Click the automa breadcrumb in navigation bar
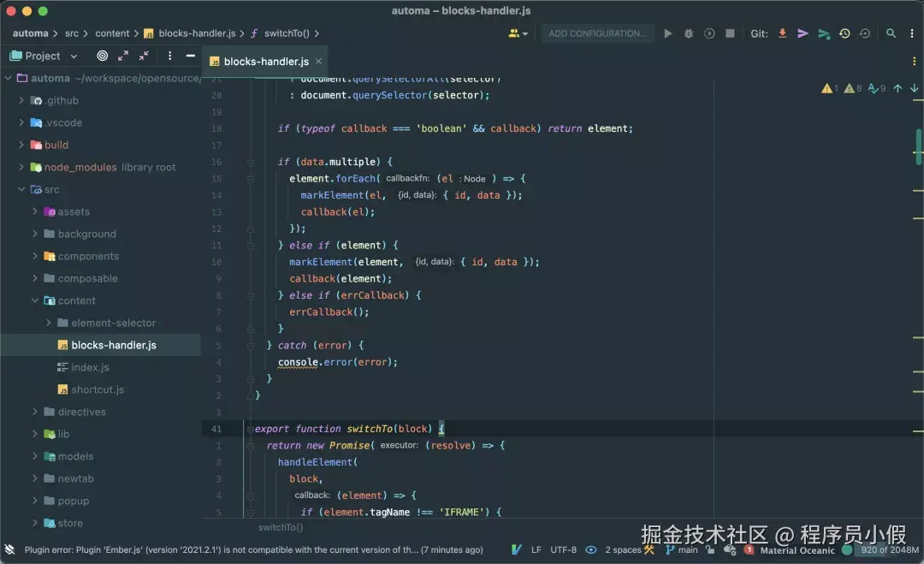The height and width of the screenshot is (564, 924). 30,33
